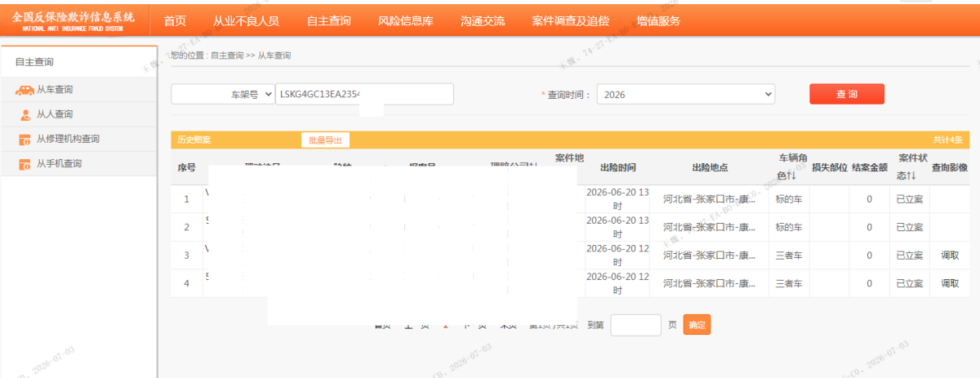This screenshot has width=980, height=378.
Task: Go to 沟通交流 section
Action: 483,21
